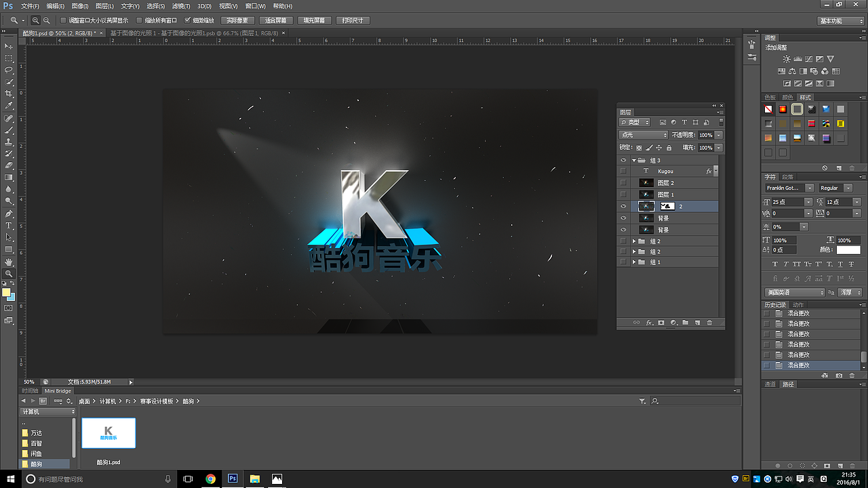The width and height of the screenshot is (868, 488).
Task: Lock all with padlock icon
Action: pos(669,147)
